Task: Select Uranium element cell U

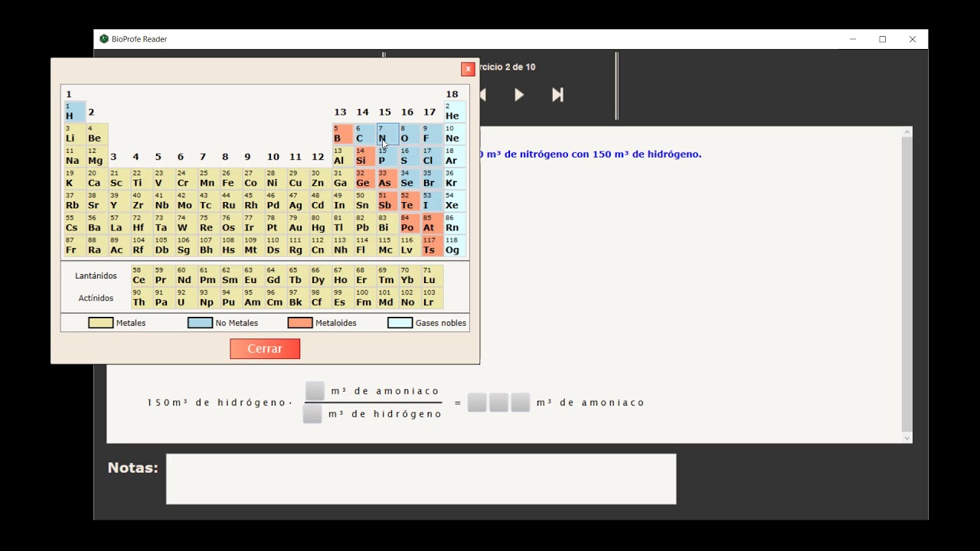Action: (186, 298)
